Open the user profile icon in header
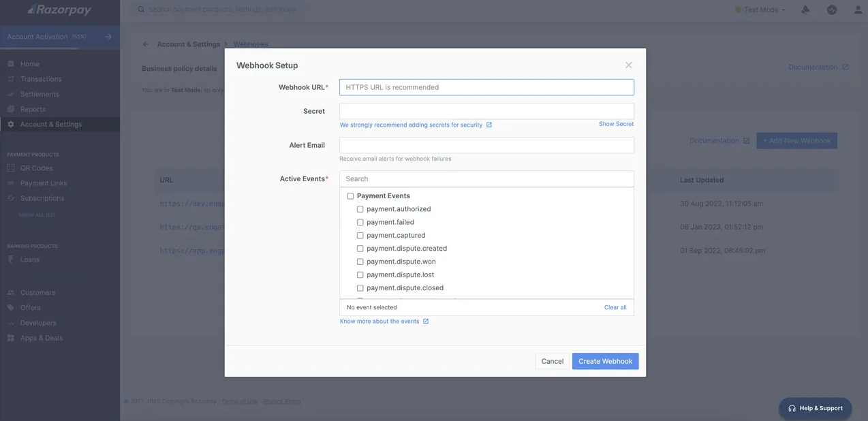The image size is (868, 421). (858, 10)
